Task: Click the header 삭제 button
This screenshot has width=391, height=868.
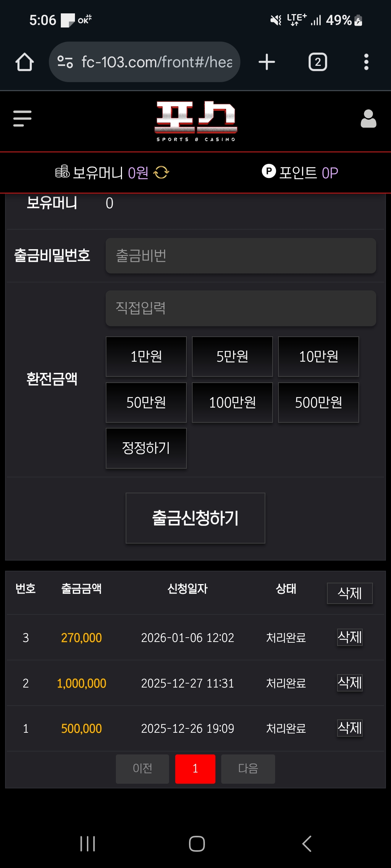Action: [350, 593]
